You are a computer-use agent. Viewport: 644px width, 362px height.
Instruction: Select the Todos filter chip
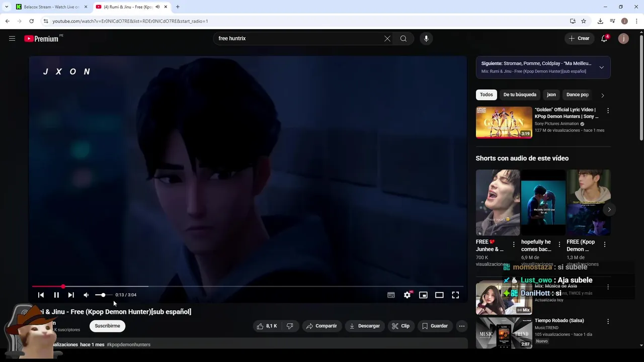(487, 95)
